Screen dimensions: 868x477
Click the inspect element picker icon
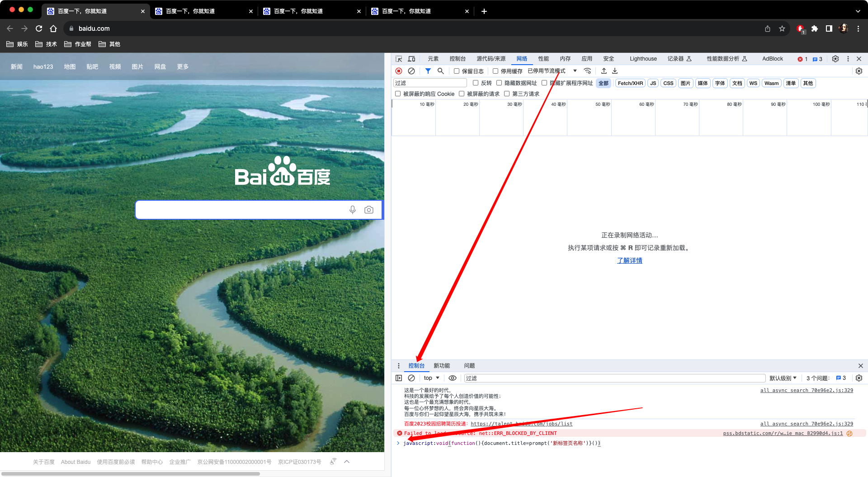click(399, 59)
